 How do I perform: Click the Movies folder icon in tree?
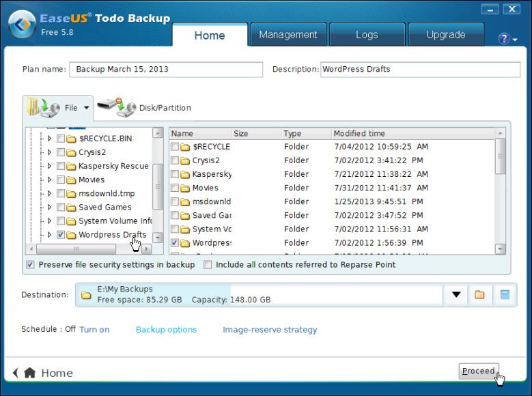pos(71,180)
